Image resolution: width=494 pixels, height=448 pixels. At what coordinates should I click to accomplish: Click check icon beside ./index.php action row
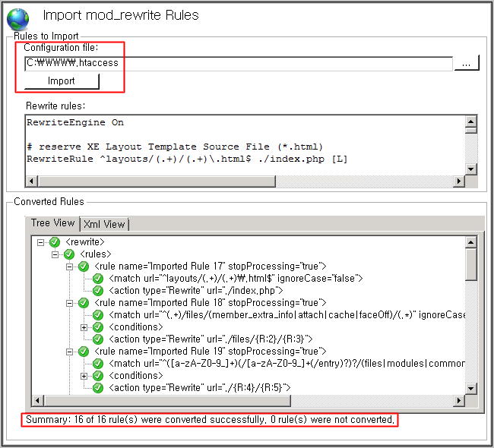[x=98, y=291]
